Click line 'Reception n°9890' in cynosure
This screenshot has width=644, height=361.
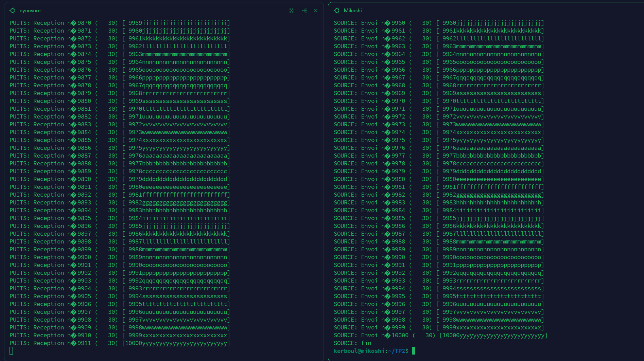[120, 179]
